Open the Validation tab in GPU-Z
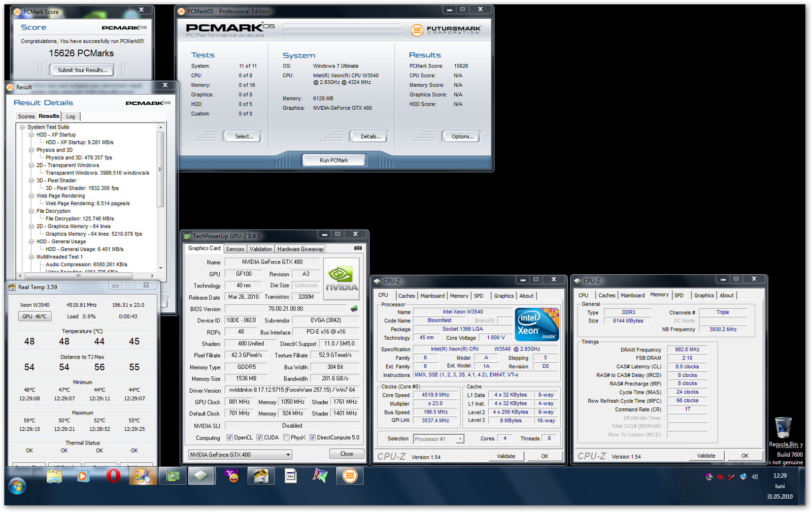The width and height of the screenshot is (812, 512). [261, 249]
